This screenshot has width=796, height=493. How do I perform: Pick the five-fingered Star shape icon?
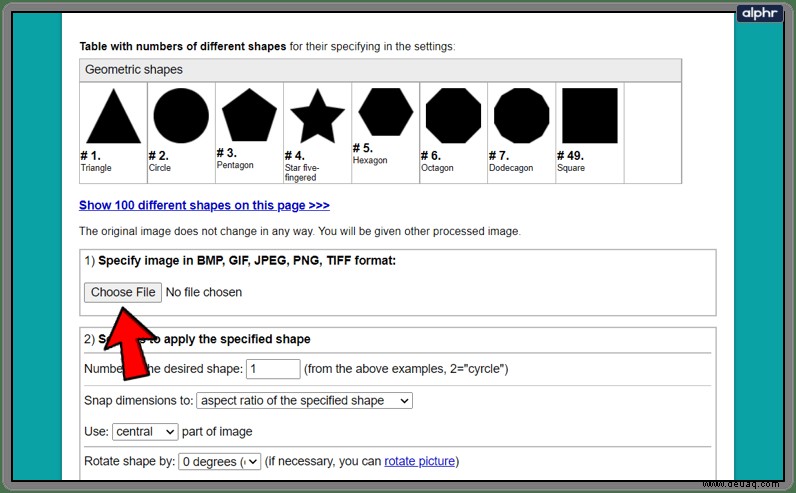tap(317, 116)
